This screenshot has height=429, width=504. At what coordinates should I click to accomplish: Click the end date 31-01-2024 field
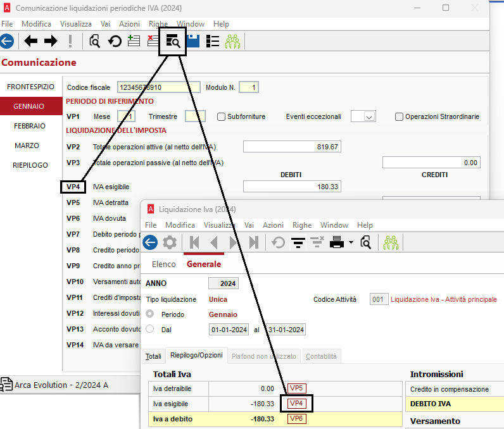(286, 330)
